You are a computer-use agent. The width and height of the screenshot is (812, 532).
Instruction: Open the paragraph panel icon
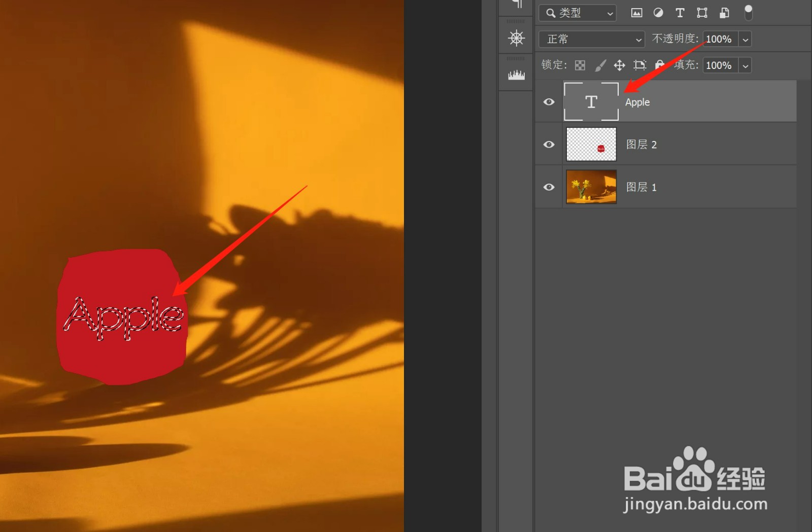(517, 4)
